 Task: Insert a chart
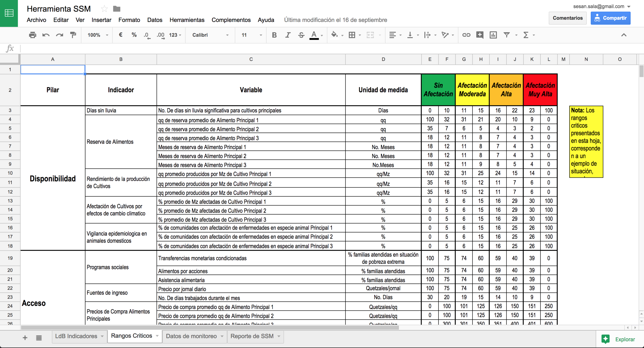493,35
